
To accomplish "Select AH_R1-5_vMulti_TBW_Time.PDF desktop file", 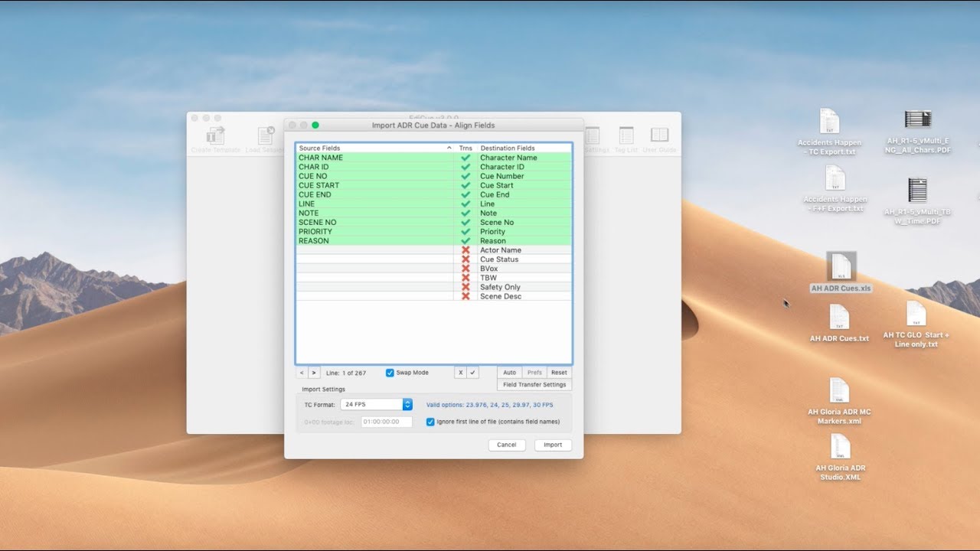I will (917, 201).
